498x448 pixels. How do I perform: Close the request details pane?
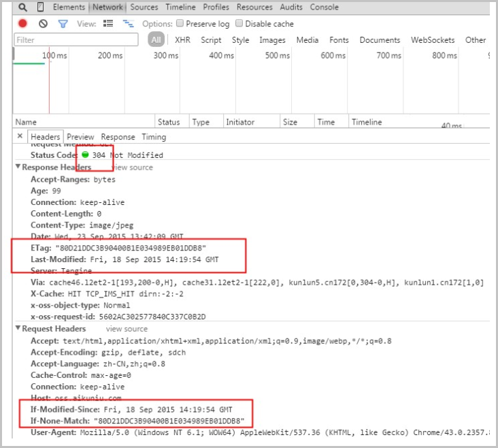20,136
